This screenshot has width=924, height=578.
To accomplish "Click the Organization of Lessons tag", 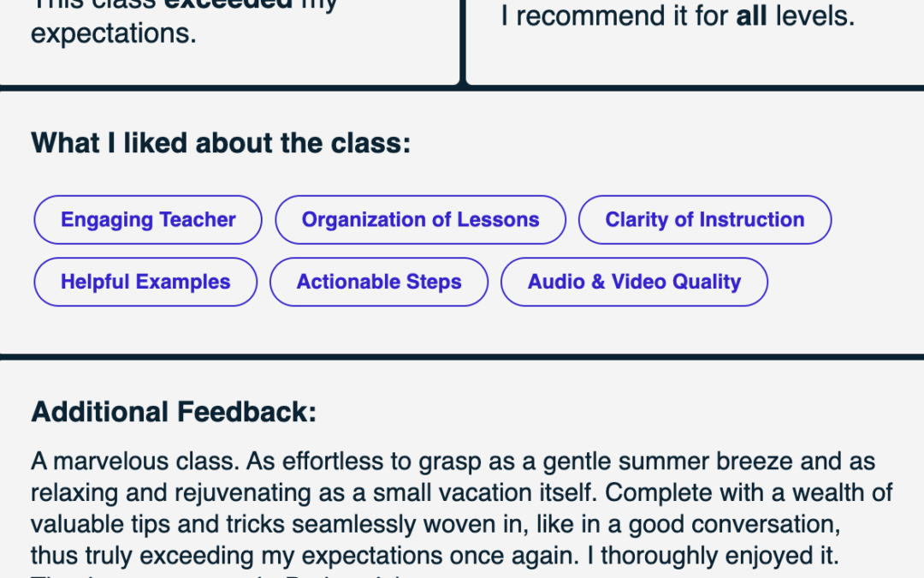I will pyautogui.click(x=420, y=220).
